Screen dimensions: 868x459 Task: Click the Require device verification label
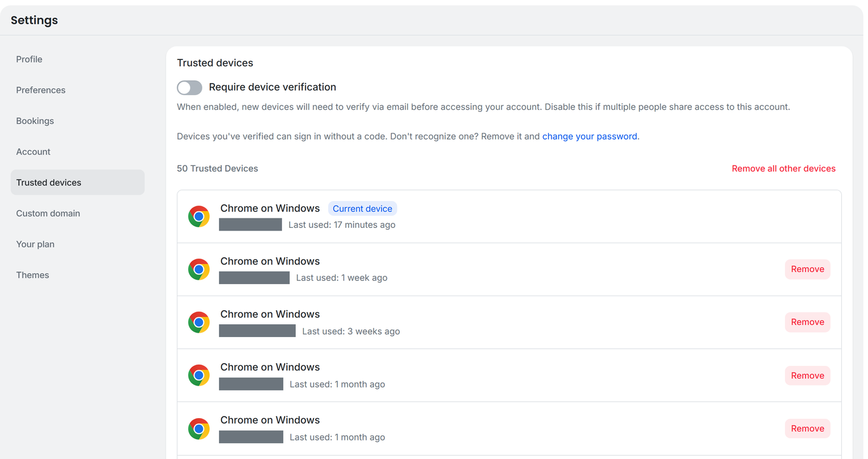pos(273,87)
